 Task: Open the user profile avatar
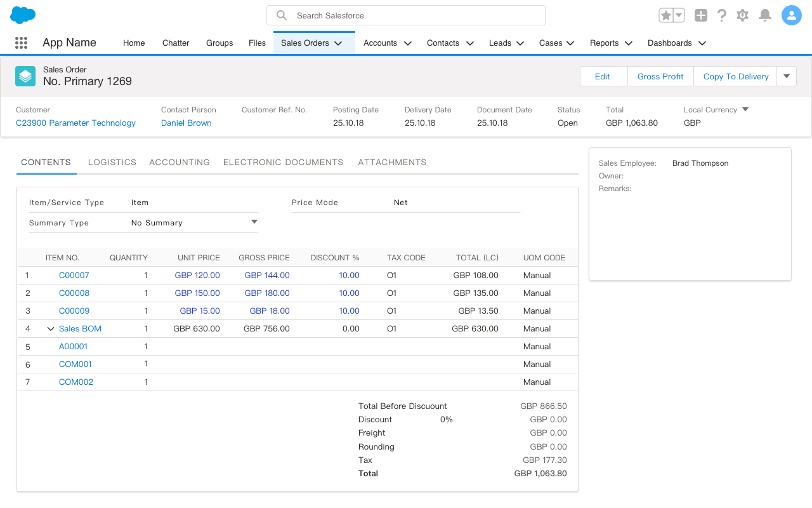791,15
